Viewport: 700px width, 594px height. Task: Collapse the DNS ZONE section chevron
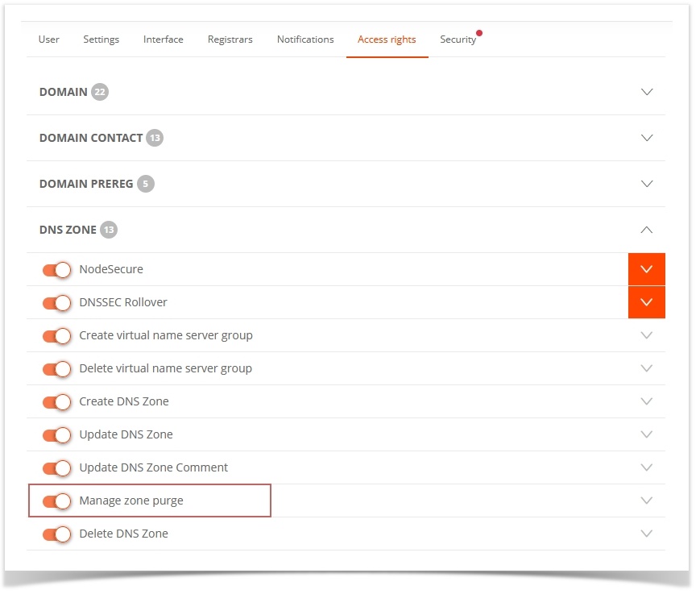click(647, 230)
